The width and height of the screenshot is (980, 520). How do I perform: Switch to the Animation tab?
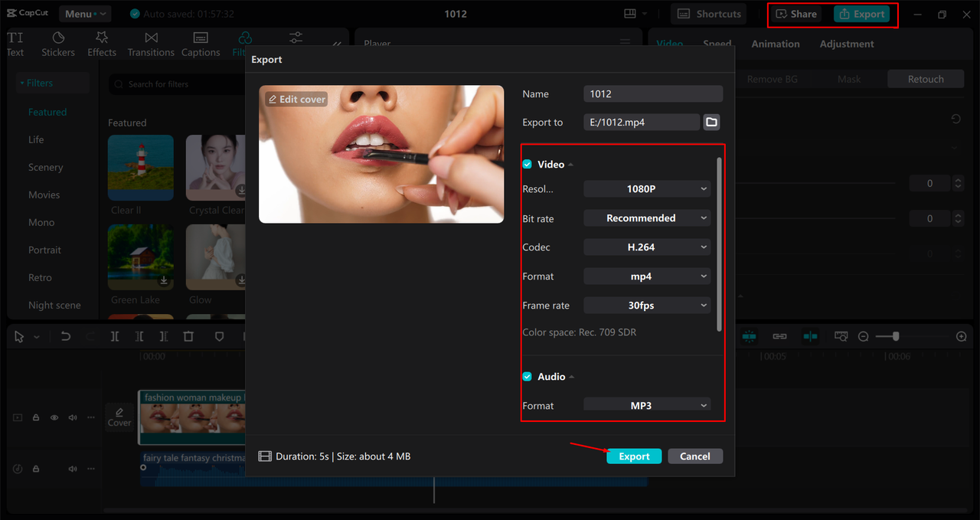coord(776,44)
